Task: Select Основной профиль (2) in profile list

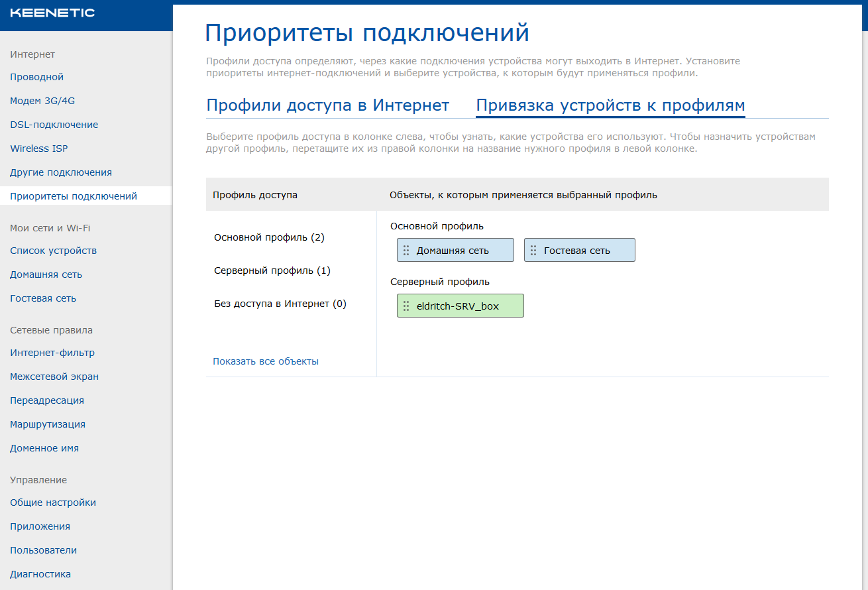Action: tap(269, 237)
